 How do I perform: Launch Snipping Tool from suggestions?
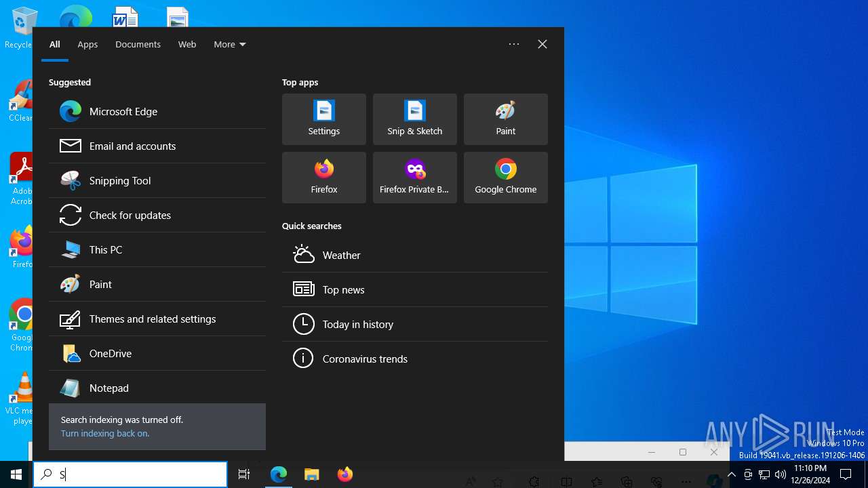point(157,181)
